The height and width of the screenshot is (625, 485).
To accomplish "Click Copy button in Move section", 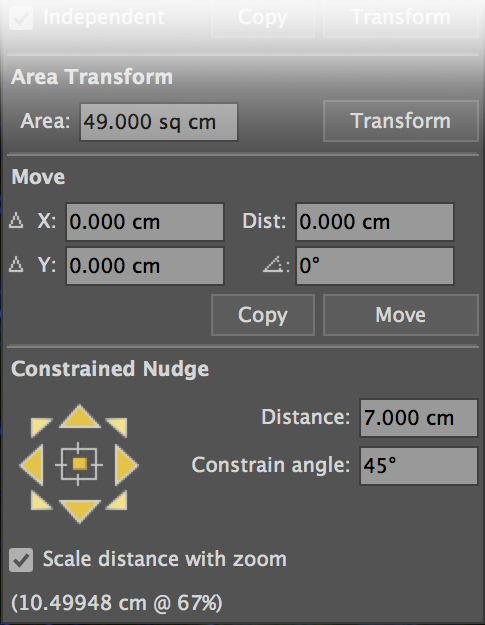I will (263, 315).
